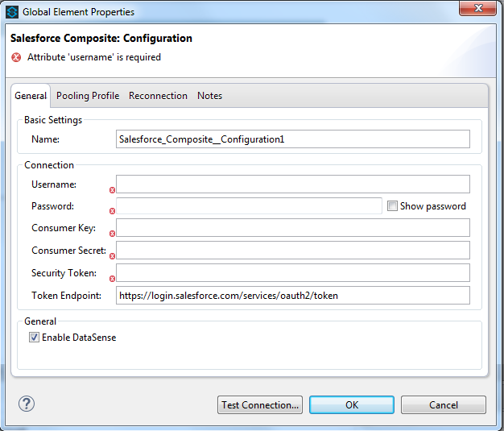Uncheck the Enable DataSense checkbox

pyautogui.click(x=34, y=338)
